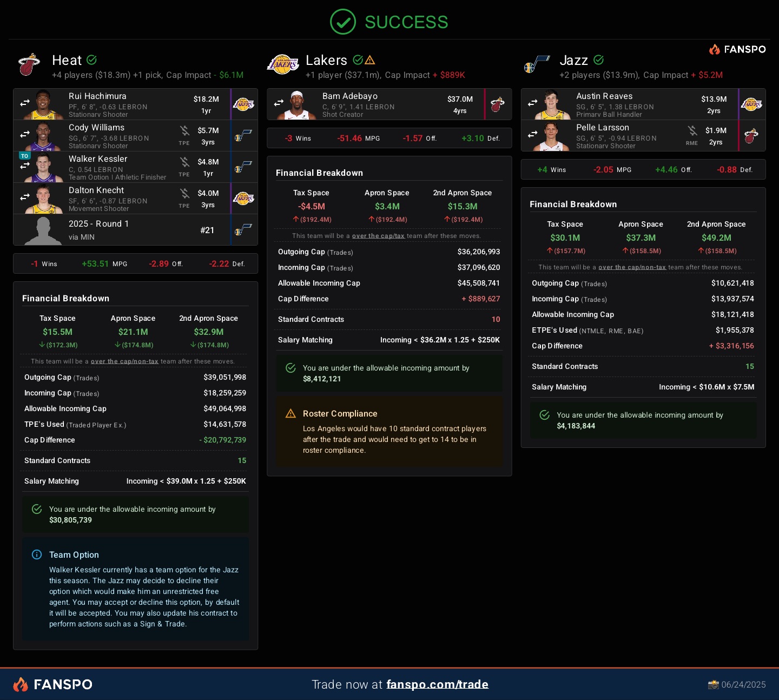779x700 pixels.
Task: Click the check icon beside the $4,183,844 message
Action: 545,415
